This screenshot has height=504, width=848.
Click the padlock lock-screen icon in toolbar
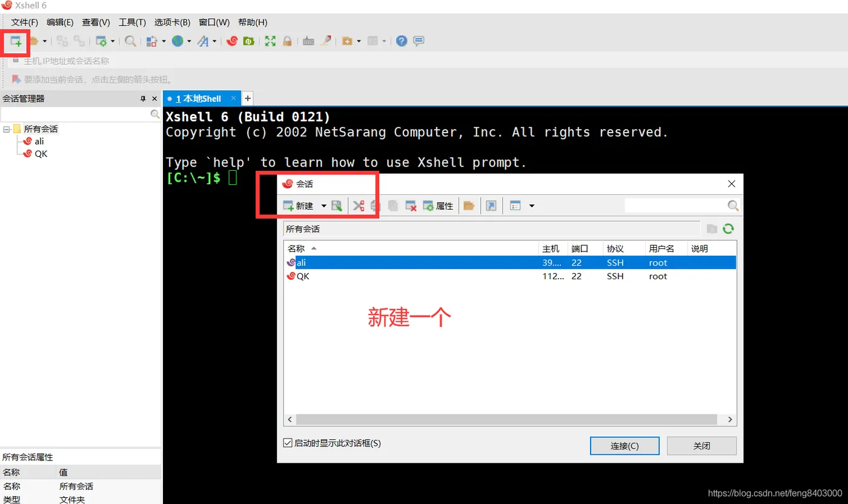[287, 41]
